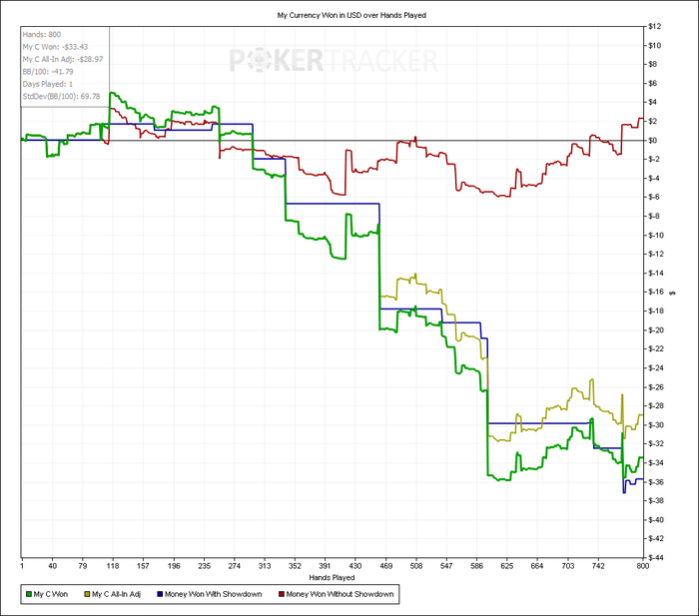The width and height of the screenshot is (699, 616).
Task: Click the $-20 y-axis label
Action: pos(656,330)
